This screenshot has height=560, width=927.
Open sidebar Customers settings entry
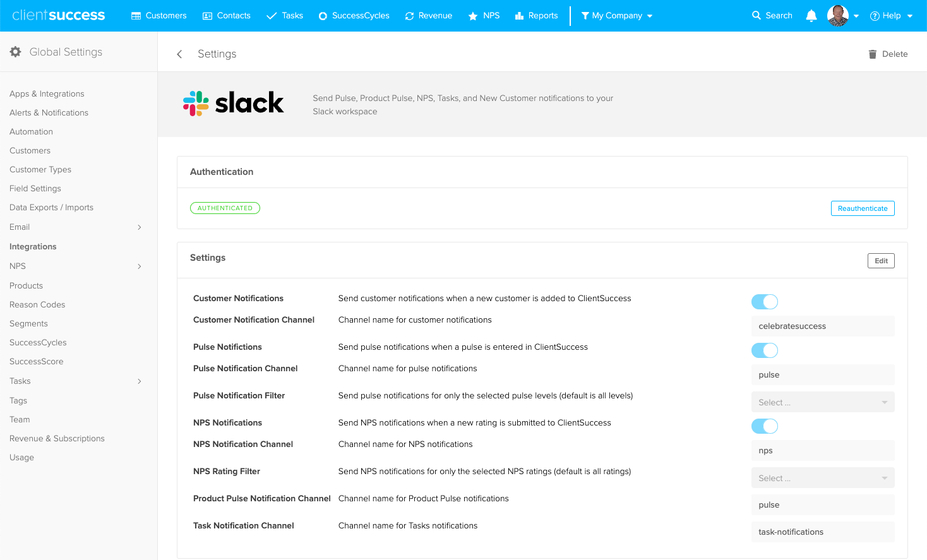point(30,150)
